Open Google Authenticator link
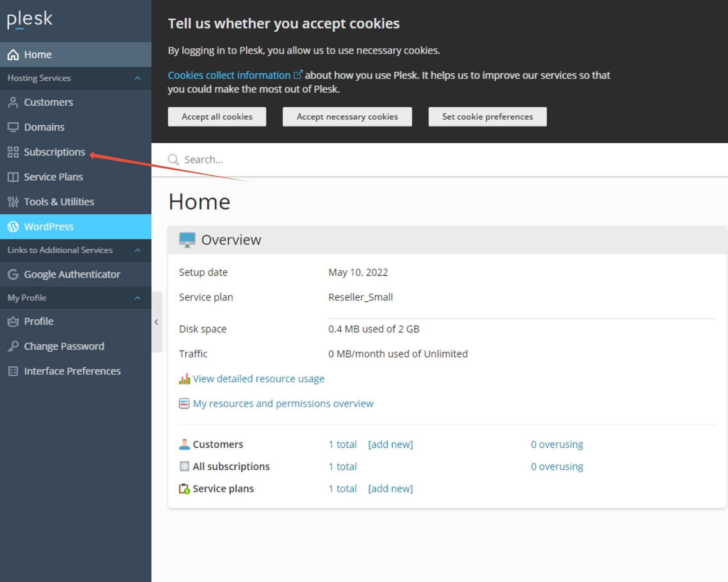 coord(76,274)
